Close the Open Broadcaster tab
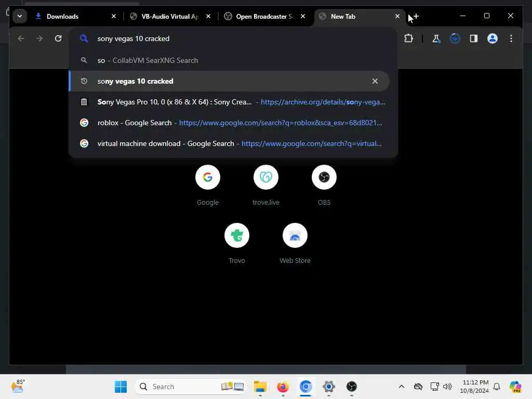532x399 pixels. 303,16
